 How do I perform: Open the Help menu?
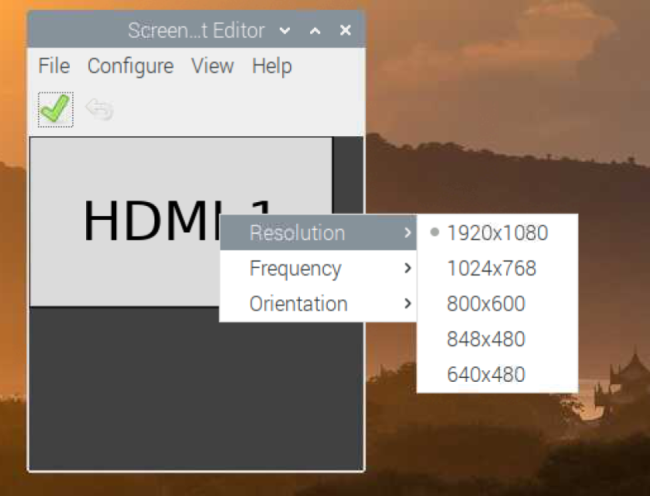[271, 66]
